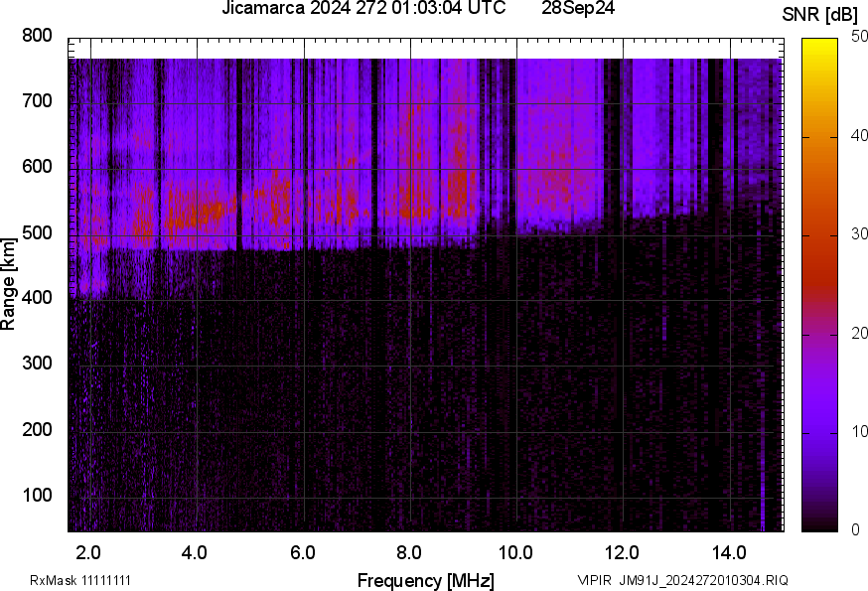Image resolution: width=868 pixels, height=591 pixels.
Task: Click the 28Sep24 date label
Action: tap(577, 9)
